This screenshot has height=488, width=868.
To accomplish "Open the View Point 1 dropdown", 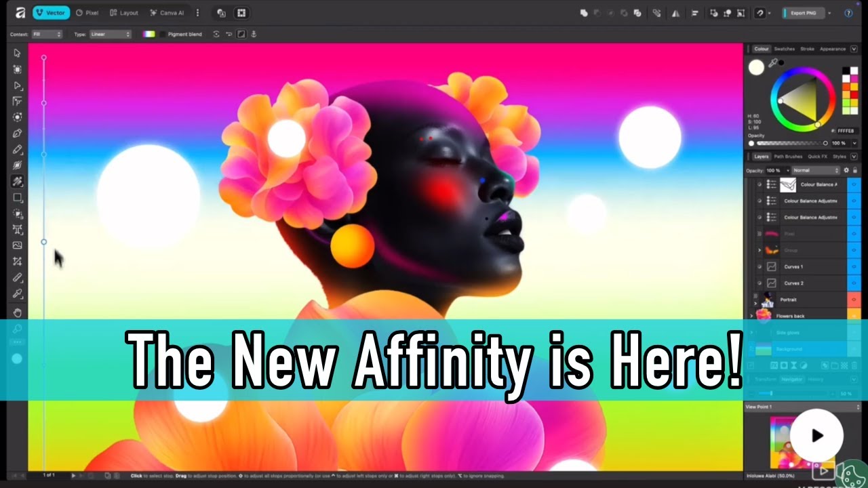I will pyautogui.click(x=804, y=407).
